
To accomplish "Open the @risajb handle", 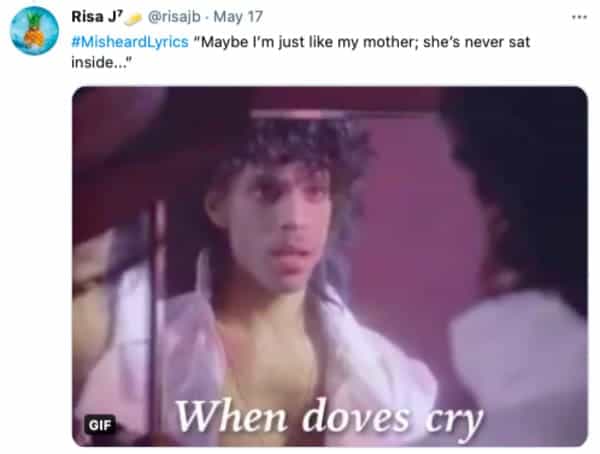I will (x=174, y=17).
